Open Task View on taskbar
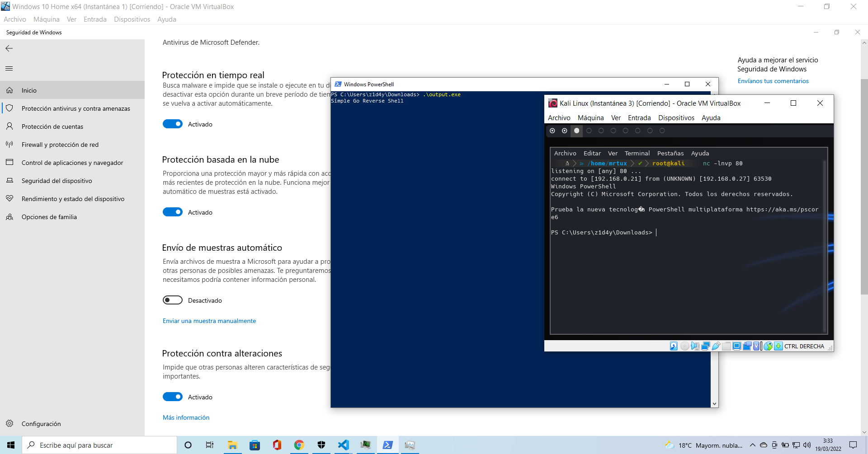Image resolution: width=868 pixels, height=454 pixels. [210, 445]
